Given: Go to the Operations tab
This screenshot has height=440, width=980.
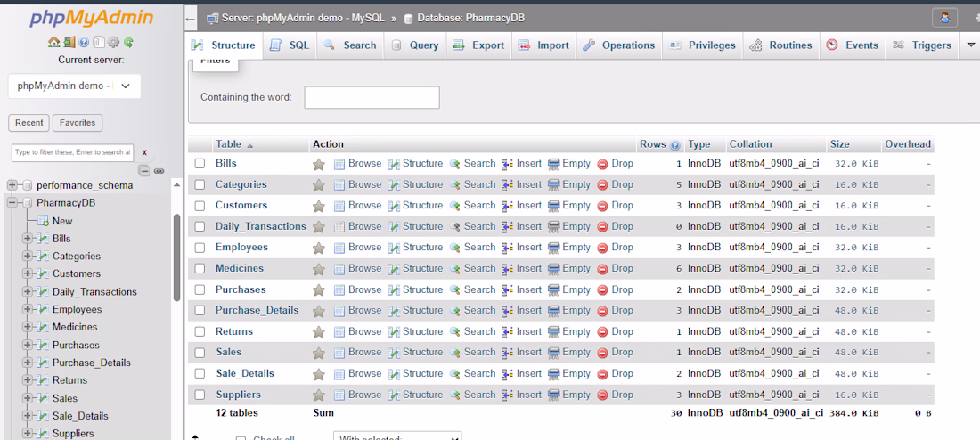Looking at the screenshot, I should tap(619, 45).
